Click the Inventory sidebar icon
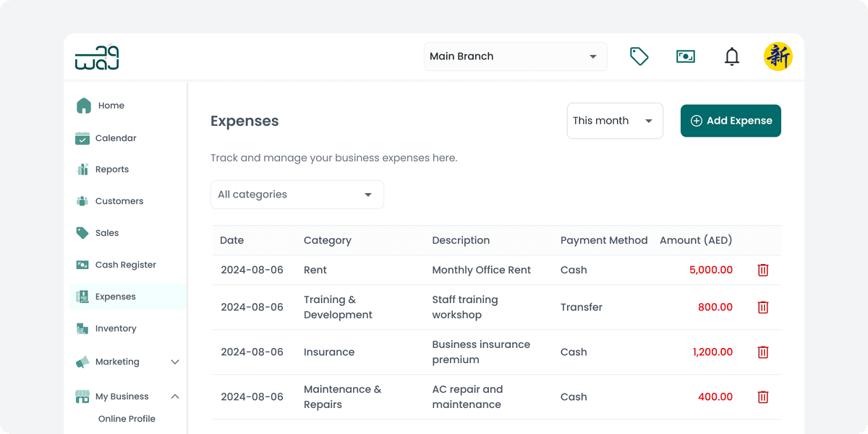This screenshot has width=868, height=434. pos(82,328)
